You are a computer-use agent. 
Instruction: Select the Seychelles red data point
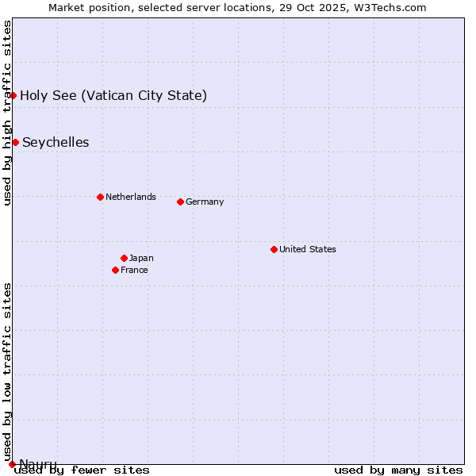(15, 143)
